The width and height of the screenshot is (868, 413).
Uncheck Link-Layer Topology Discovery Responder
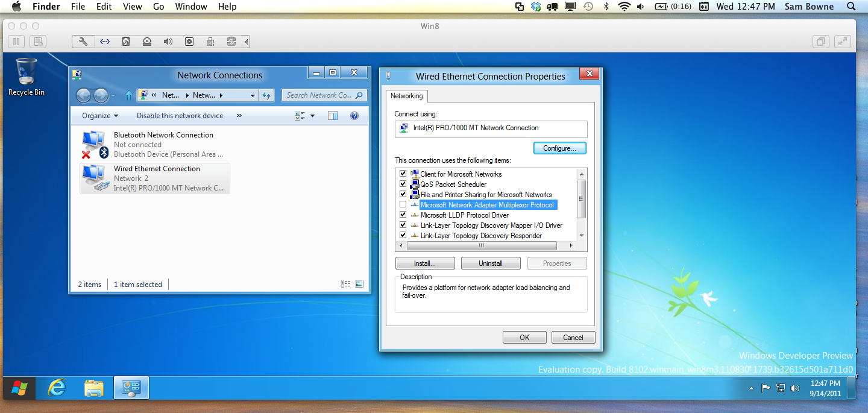(403, 236)
